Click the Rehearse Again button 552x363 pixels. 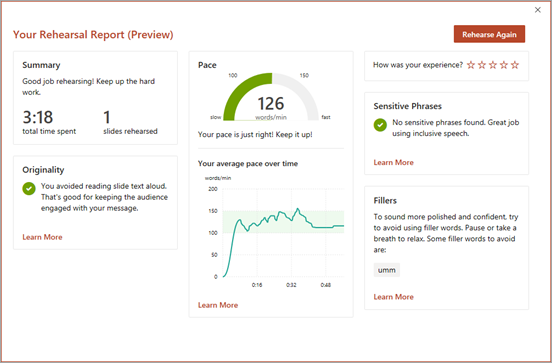click(489, 34)
